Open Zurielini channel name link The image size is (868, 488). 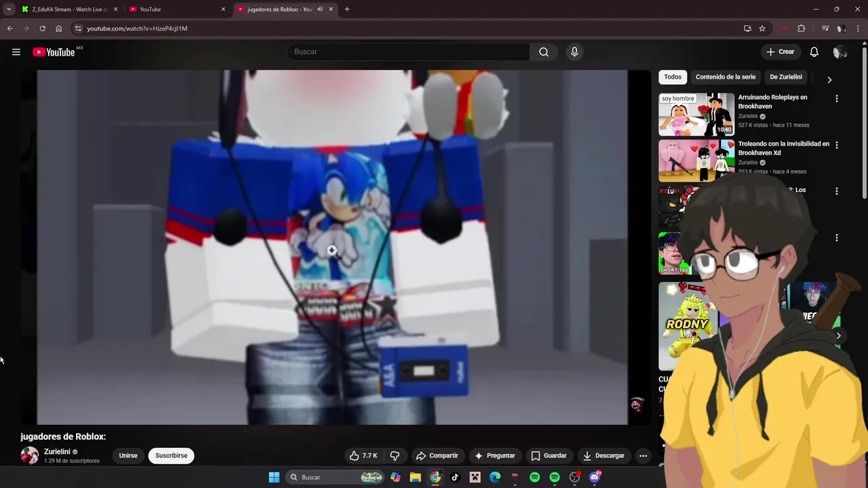(x=57, y=451)
